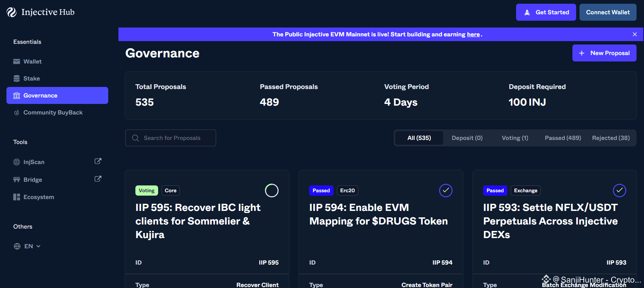644x288 pixels.
Task: Click the Get Started button
Action: tap(546, 12)
